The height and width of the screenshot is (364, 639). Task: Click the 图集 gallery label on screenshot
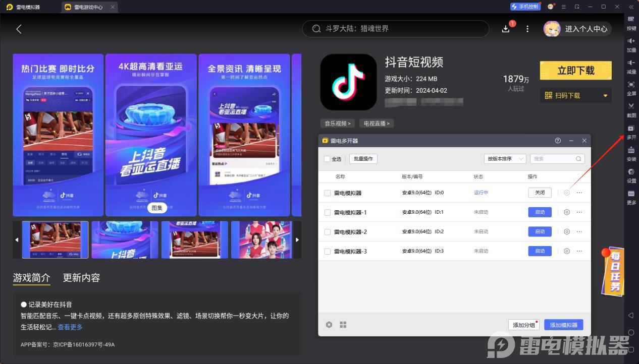[x=157, y=208]
